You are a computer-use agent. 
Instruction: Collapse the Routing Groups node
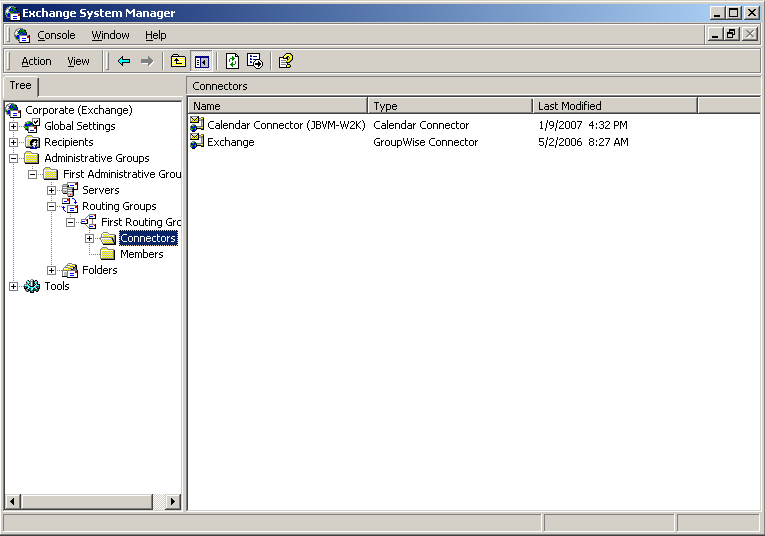(x=51, y=206)
